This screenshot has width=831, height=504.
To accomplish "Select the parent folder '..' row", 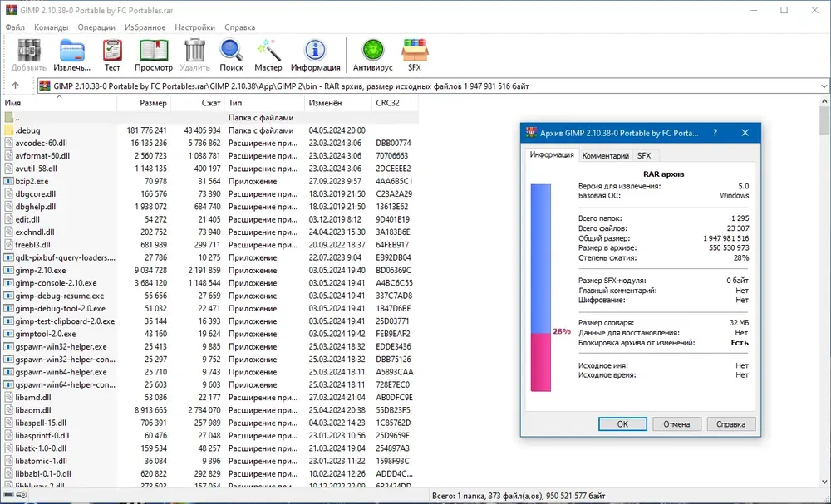I will point(211,118).
